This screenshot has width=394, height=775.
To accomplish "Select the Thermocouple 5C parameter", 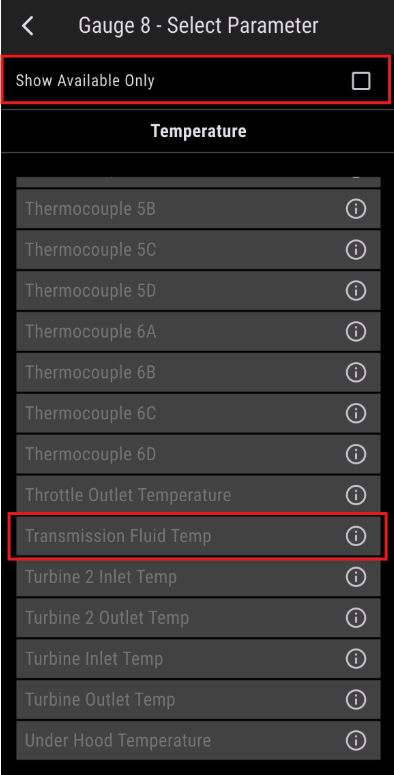I will point(198,250).
